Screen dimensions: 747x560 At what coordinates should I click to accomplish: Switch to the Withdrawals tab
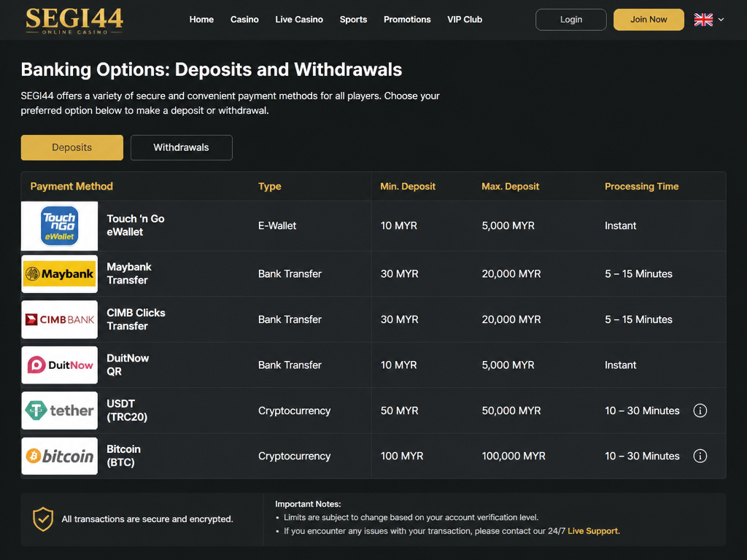pyautogui.click(x=182, y=147)
